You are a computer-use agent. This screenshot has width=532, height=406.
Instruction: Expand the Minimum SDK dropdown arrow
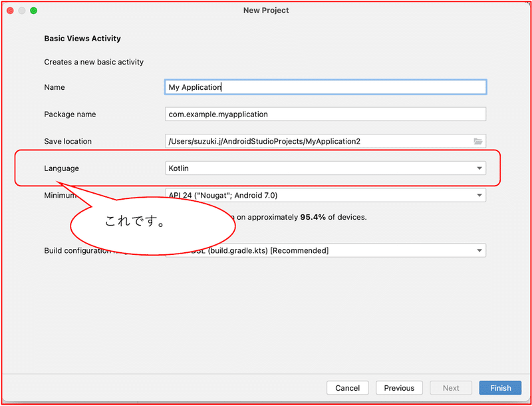click(479, 195)
